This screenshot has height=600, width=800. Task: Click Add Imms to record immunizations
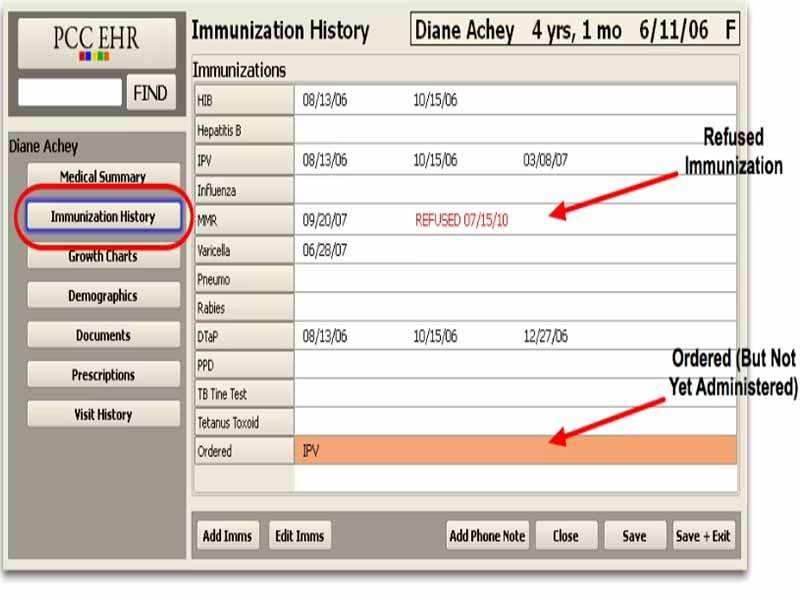coord(227,536)
